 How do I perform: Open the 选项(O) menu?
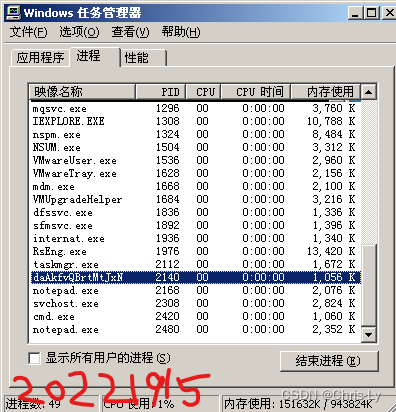click(79, 32)
